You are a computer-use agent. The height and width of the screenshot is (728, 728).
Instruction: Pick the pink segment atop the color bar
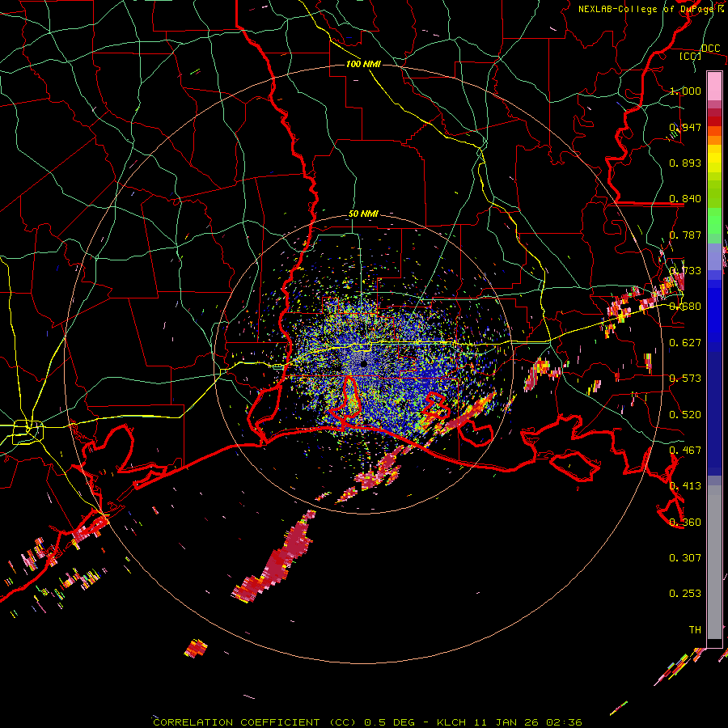click(714, 86)
